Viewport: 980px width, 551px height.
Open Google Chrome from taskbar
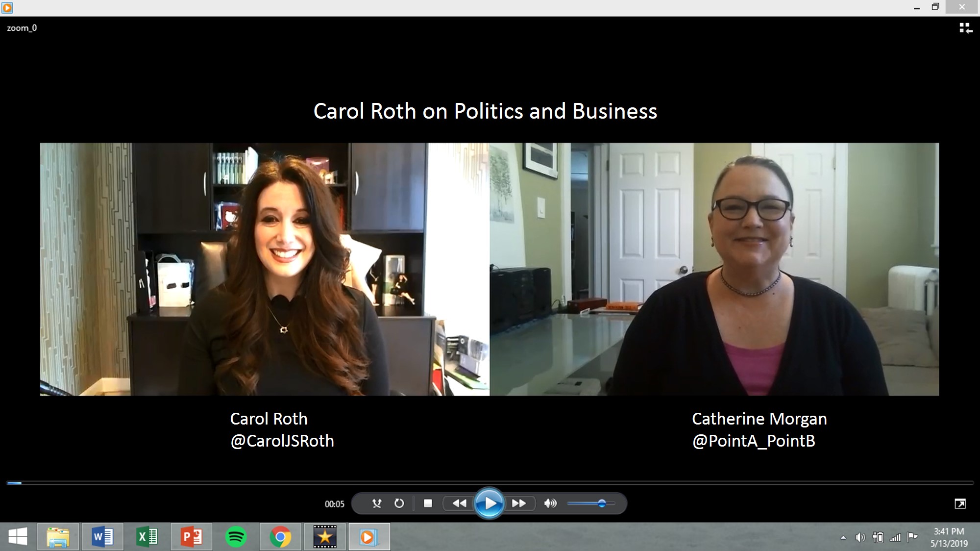pyautogui.click(x=280, y=537)
